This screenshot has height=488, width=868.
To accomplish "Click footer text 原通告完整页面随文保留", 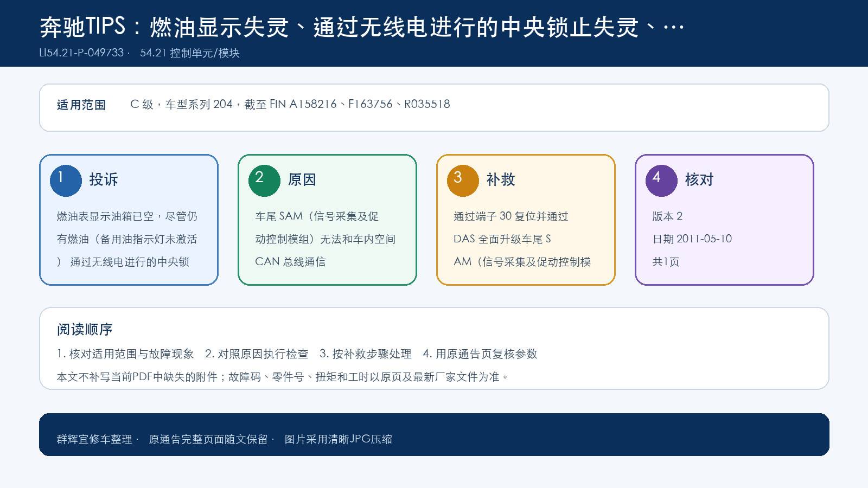I will click(x=208, y=439).
